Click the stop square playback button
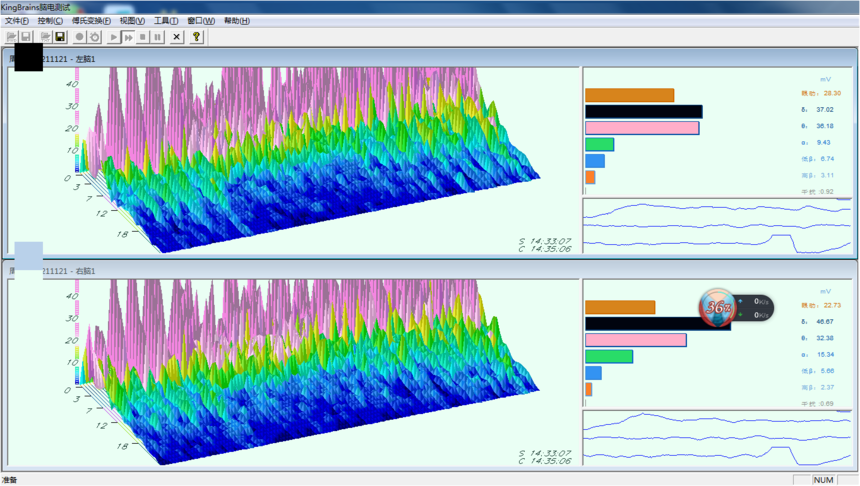 click(x=143, y=37)
